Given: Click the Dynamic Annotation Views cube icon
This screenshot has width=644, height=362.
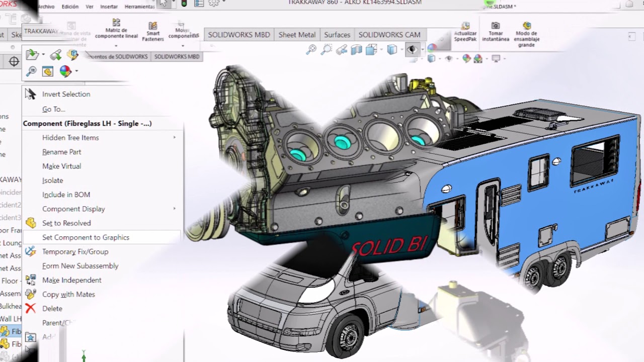Looking at the screenshot, I should coord(371,49).
